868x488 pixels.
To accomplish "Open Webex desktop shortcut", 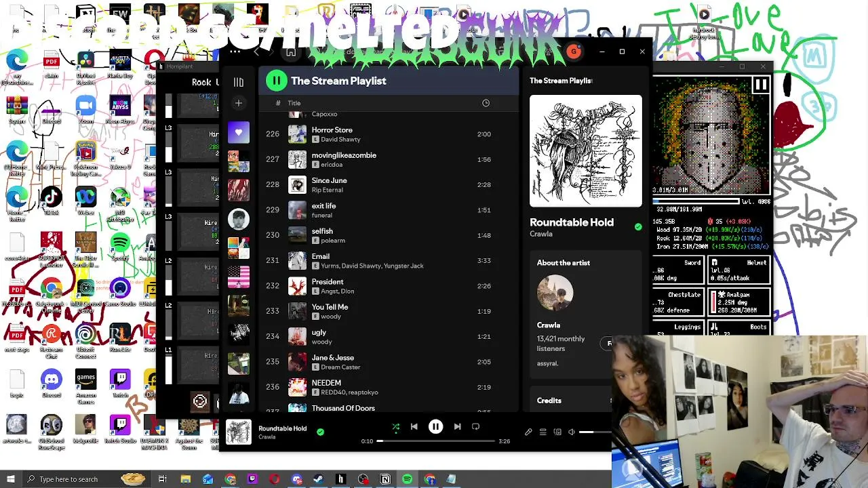I will coord(85,201).
